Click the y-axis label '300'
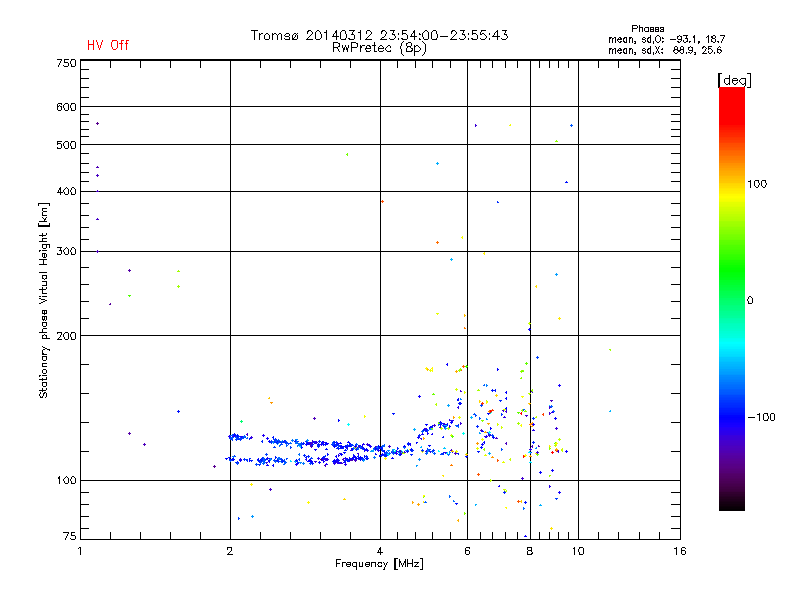 pos(66,251)
